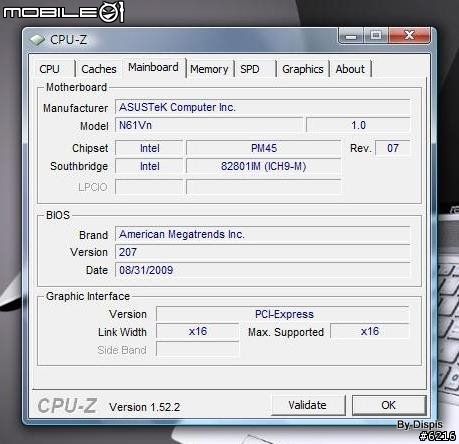Click the chipset name PM45
Viewport: 459px width, 444px height.
(x=264, y=148)
